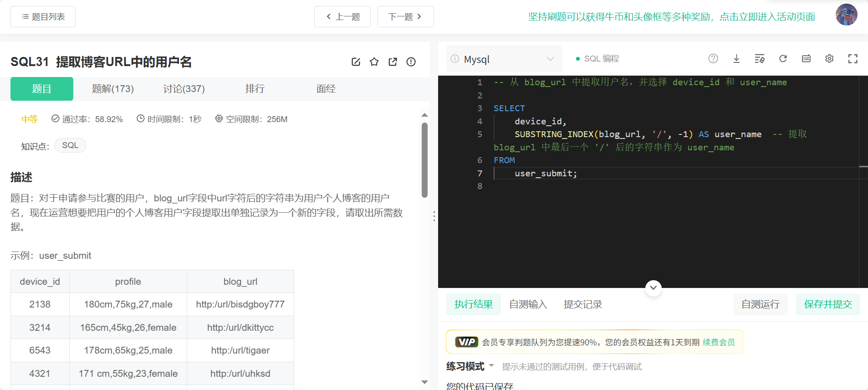Collapse the editor with round chevron button

(x=654, y=288)
